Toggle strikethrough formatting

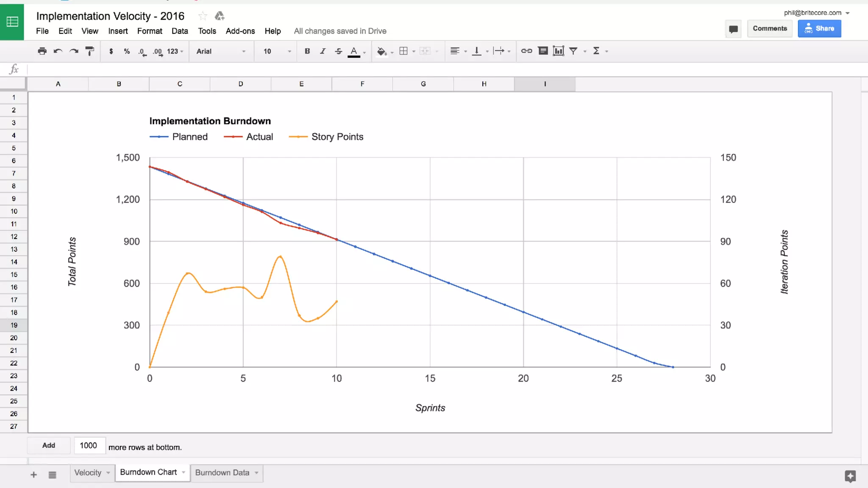click(338, 51)
